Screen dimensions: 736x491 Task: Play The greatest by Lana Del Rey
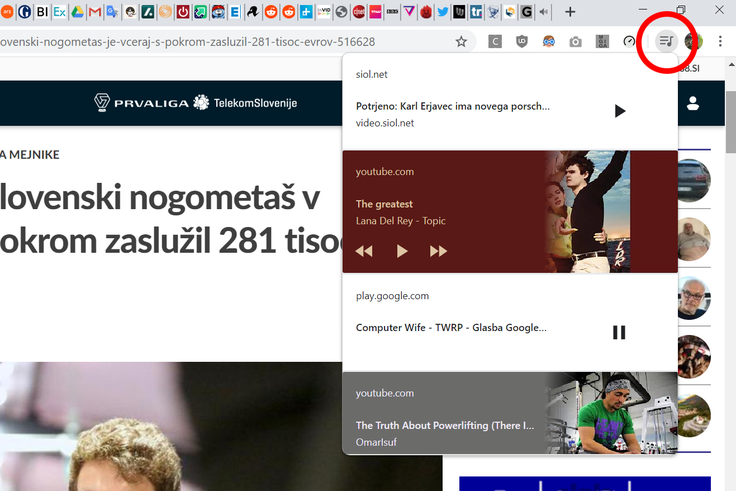(402, 251)
